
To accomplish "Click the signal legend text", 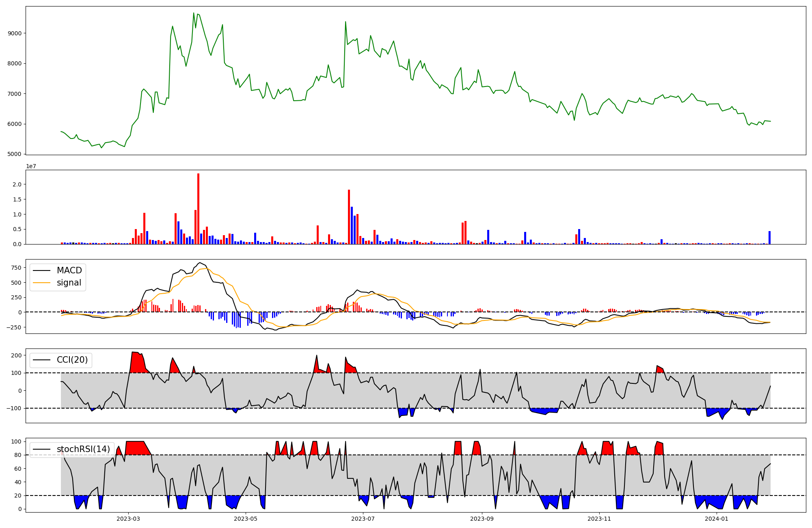I will (69, 283).
